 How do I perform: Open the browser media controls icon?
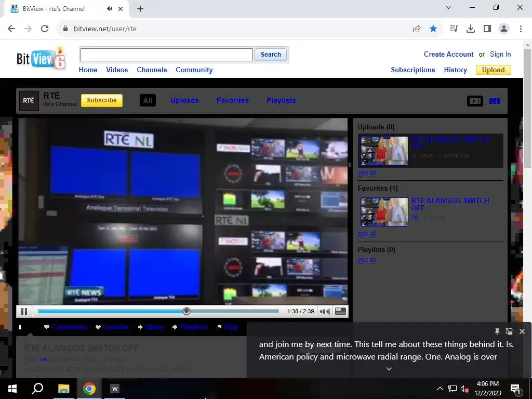coord(454,29)
